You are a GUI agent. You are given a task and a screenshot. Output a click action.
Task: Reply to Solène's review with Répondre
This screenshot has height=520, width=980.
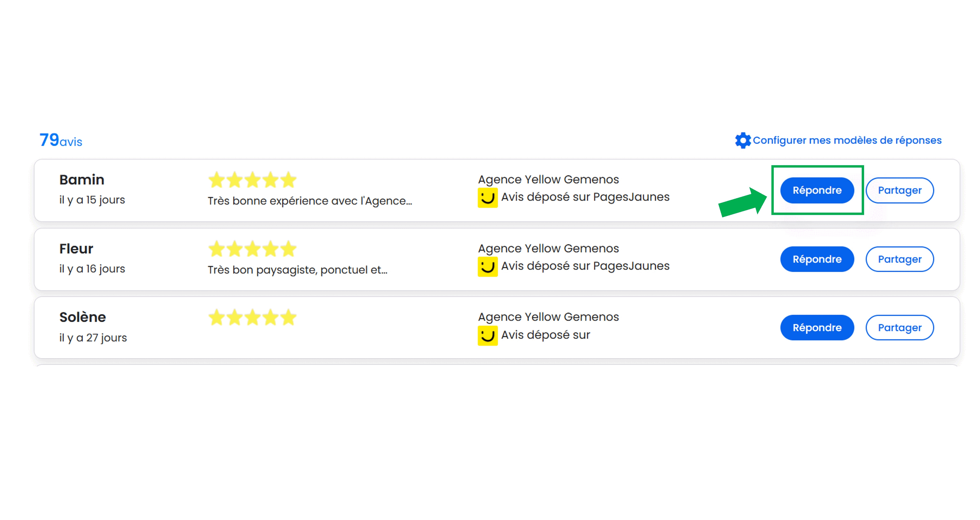817,328
